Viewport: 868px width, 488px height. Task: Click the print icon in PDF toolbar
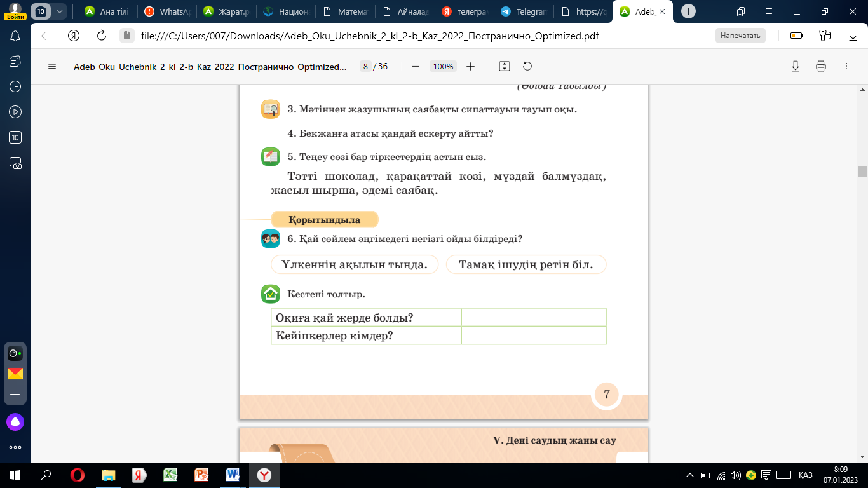pyautogui.click(x=821, y=66)
